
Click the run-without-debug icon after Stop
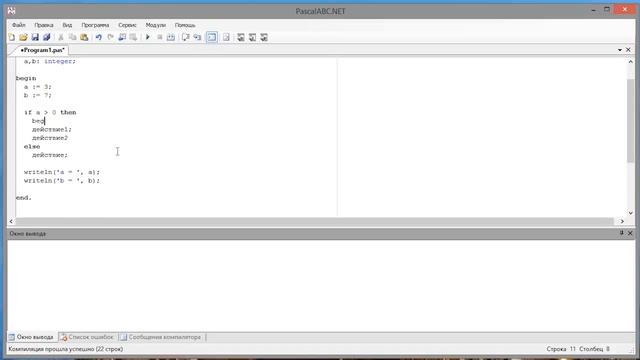coord(171,38)
